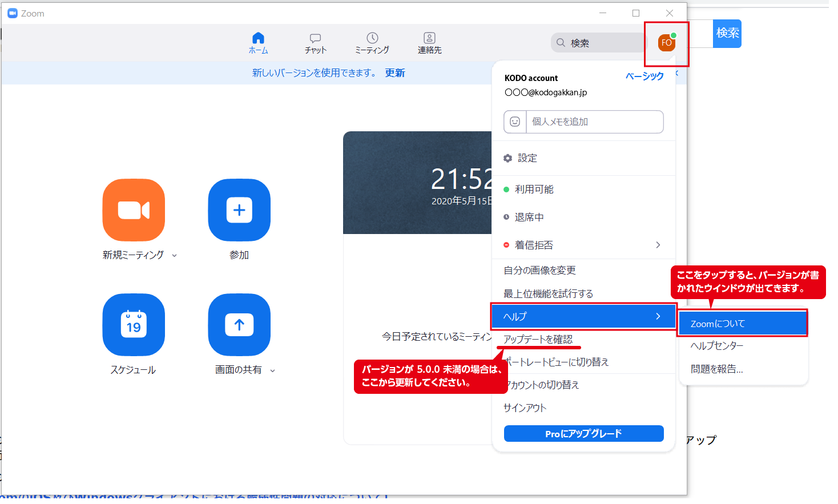838x504 pixels.
Task: Open the Chat tab
Action: (316, 43)
